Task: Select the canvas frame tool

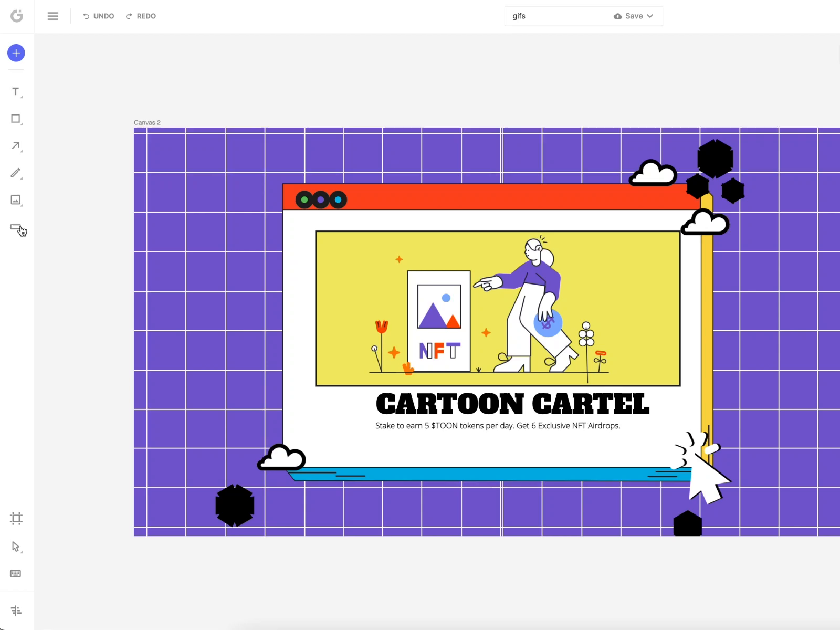Action: pyautogui.click(x=16, y=519)
